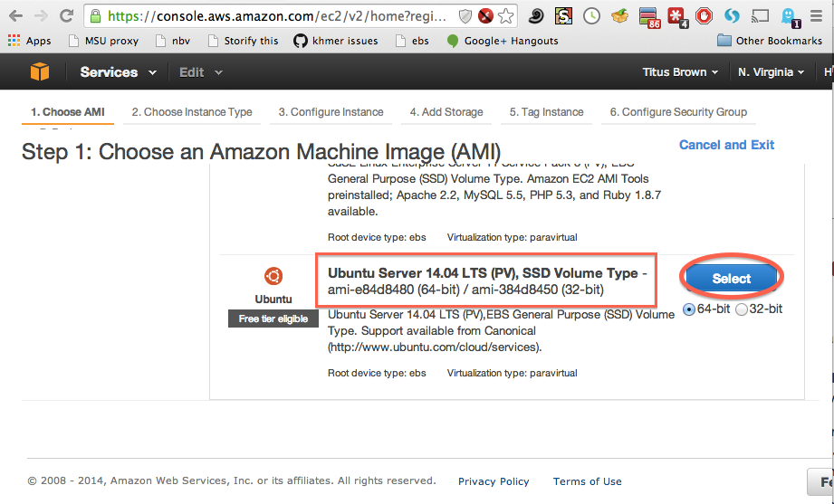The width and height of the screenshot is (834, 504).
Task: Click Cancel and Exit link
Action: coord(726,145)
